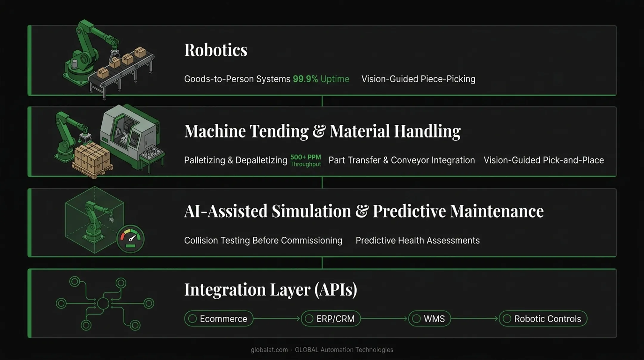Click the Ecommerce pill
This screenshot has height=360, width=644.
tap(219, 319)
